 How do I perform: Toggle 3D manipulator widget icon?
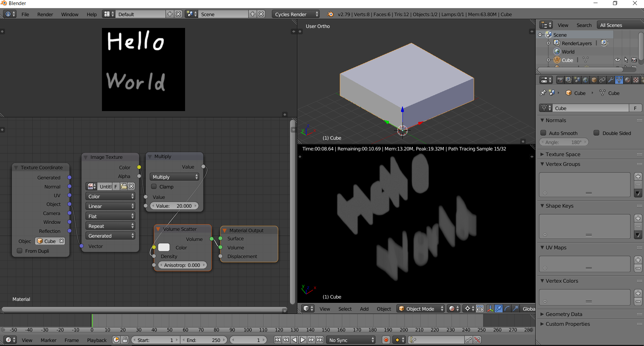490,309
